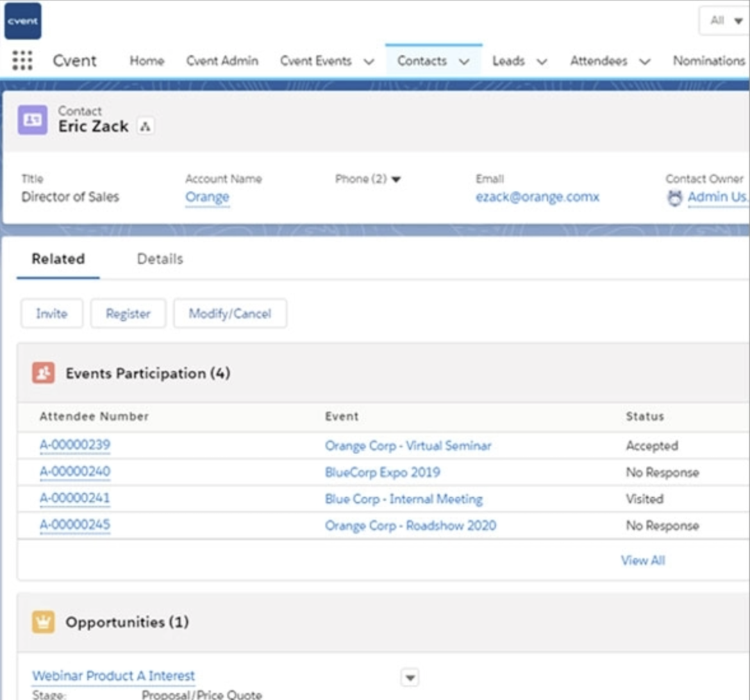The width and height of the screenshot is (750, 700).
Task: Click the Visited status cell
Action: click(x=644, y=499)
